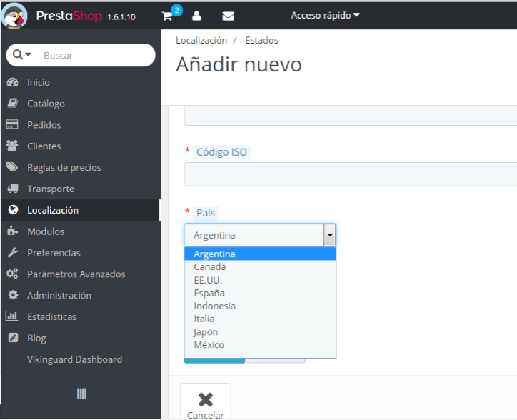Image resolution: width=517 pixels, height=420 pixels.
Task: Open the Inicio menu item
Action: tap(39, 82)
